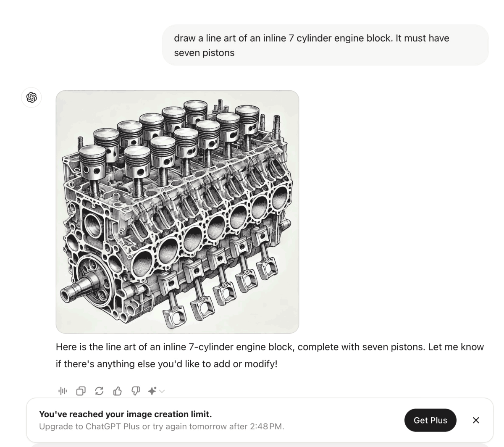Viewport: 504px width, 447px height.
Task: Open the generated engine block image
Action: click(x=177, y=212)
